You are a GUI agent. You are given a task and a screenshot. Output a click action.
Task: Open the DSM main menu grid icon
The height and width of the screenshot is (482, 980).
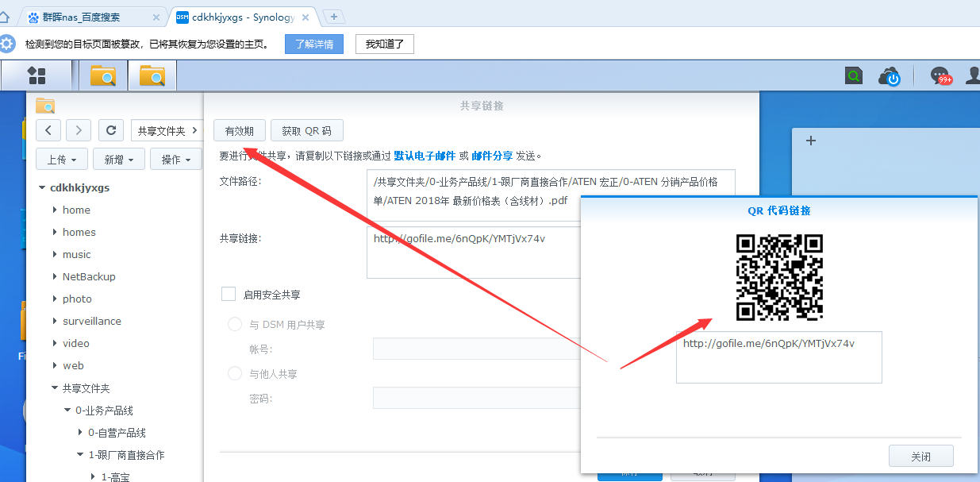point(37,75)
